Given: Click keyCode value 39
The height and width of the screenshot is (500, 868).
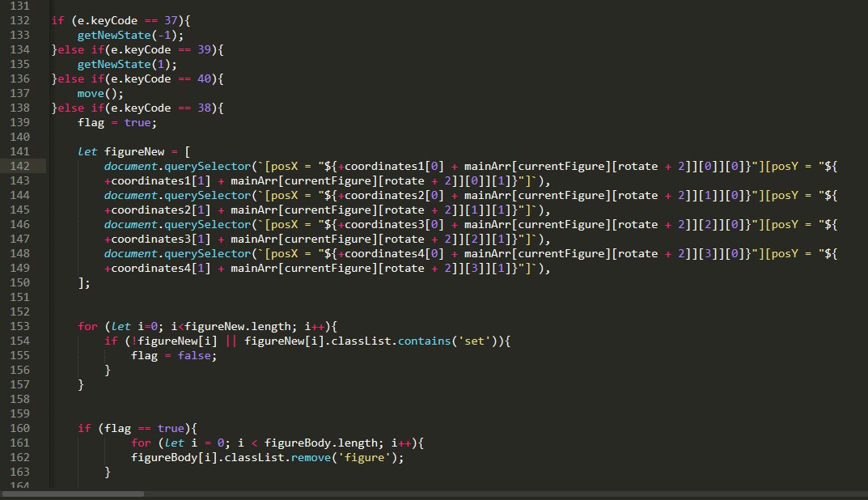Looking at the screenshot, I should click(204, 50).
